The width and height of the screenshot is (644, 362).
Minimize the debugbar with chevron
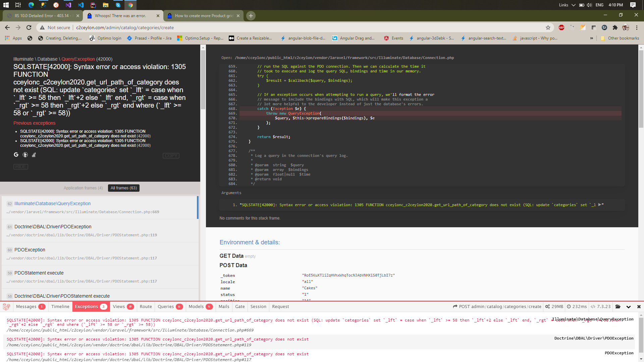629,307
